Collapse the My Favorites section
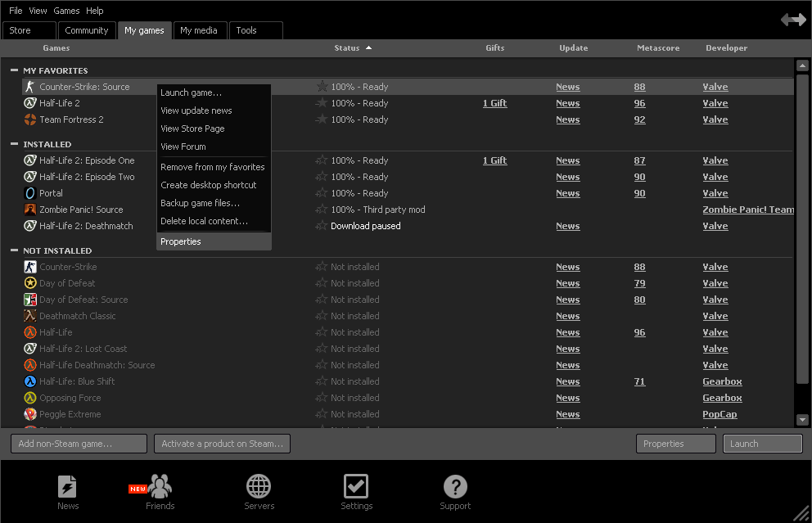Screen dimensions: 812x523 (x=14, y=70)
